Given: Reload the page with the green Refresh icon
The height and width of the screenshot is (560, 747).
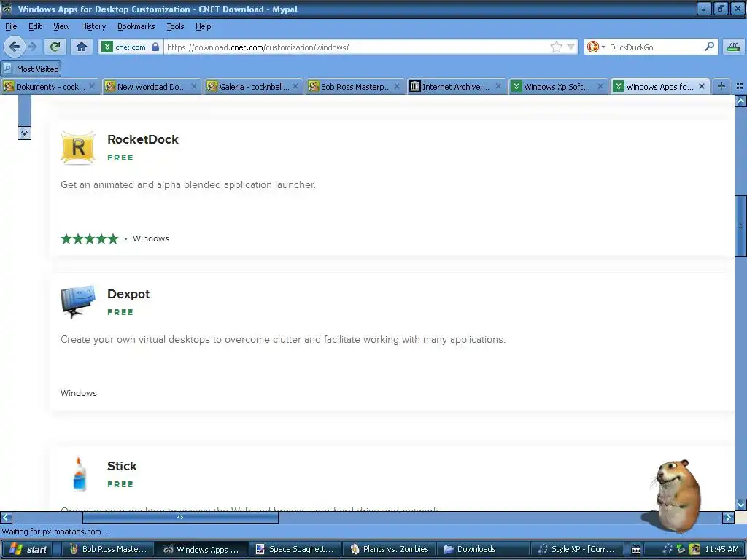Looking at the screenshot, I should (x=55, y=47).
